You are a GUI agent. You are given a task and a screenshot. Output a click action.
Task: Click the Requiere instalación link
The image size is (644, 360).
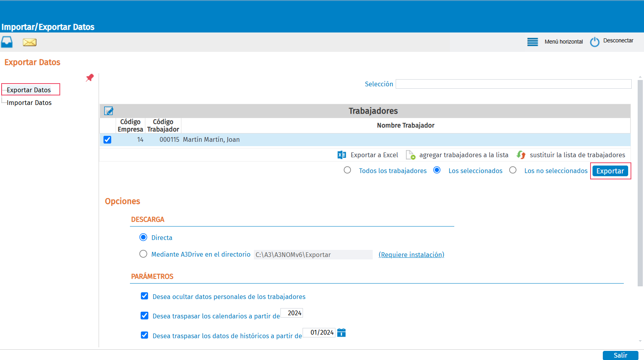point(412,254)
